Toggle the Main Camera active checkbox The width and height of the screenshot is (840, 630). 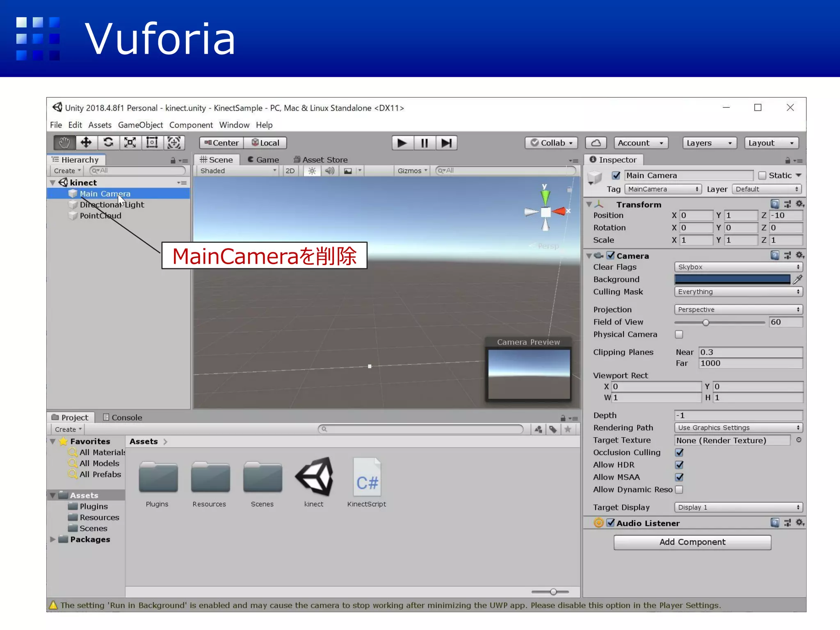616,176
